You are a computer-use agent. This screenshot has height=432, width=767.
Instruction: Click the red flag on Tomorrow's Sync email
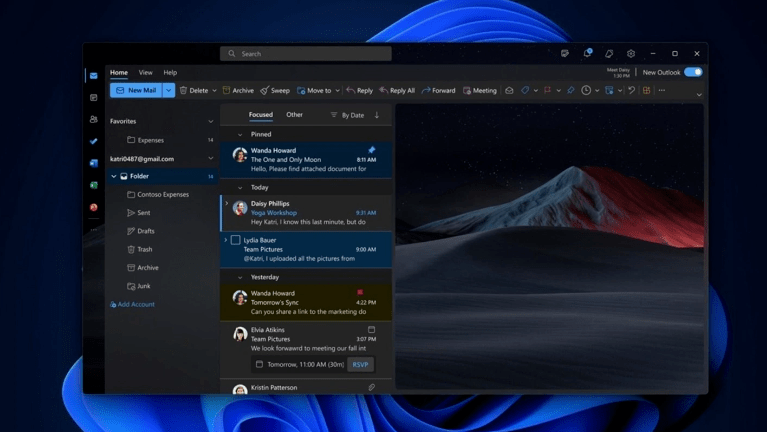360,293
